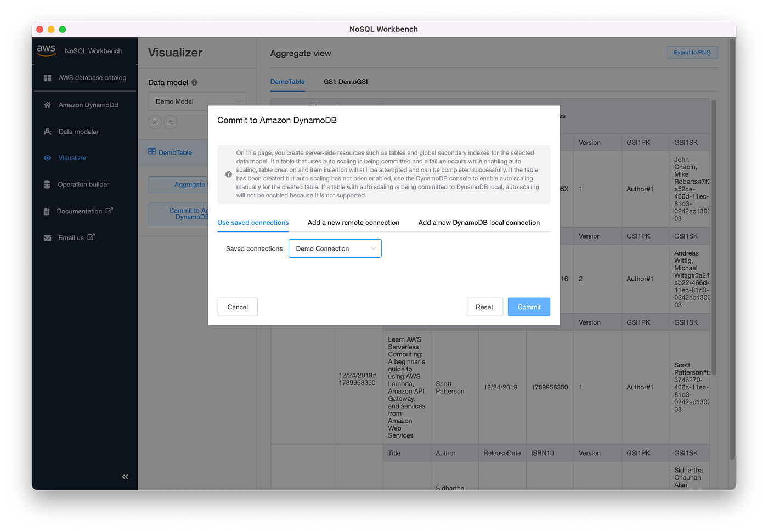Click the Export to PNG button

692,53
